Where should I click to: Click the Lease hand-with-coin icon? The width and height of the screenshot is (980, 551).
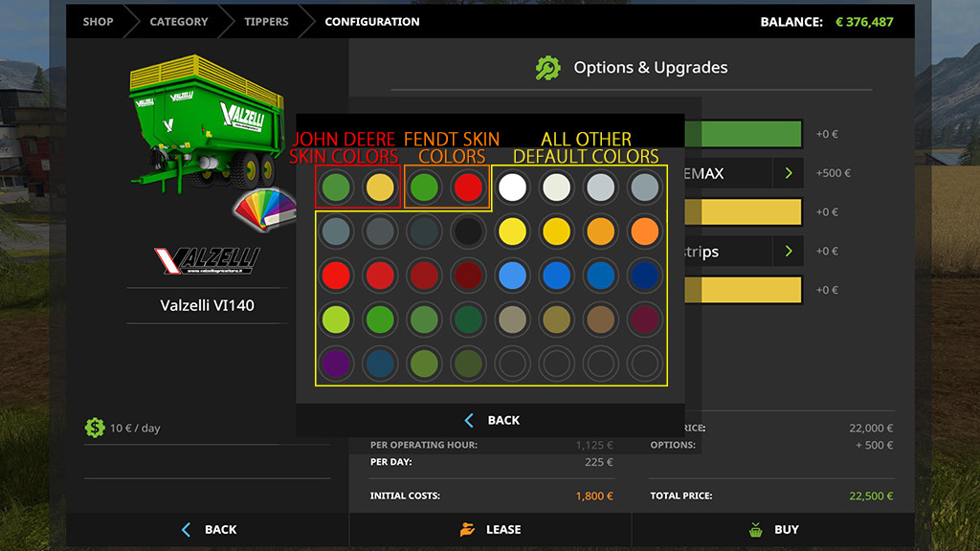click(x=467, y=529)
